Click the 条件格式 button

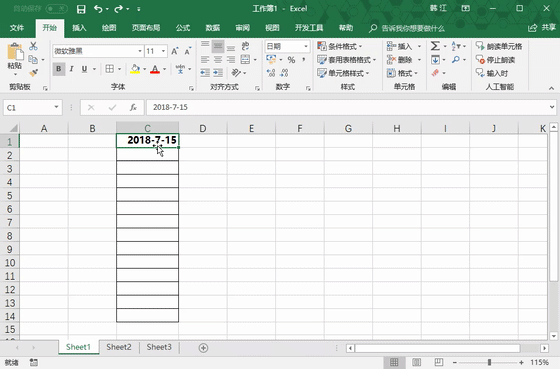coord(340,46)
